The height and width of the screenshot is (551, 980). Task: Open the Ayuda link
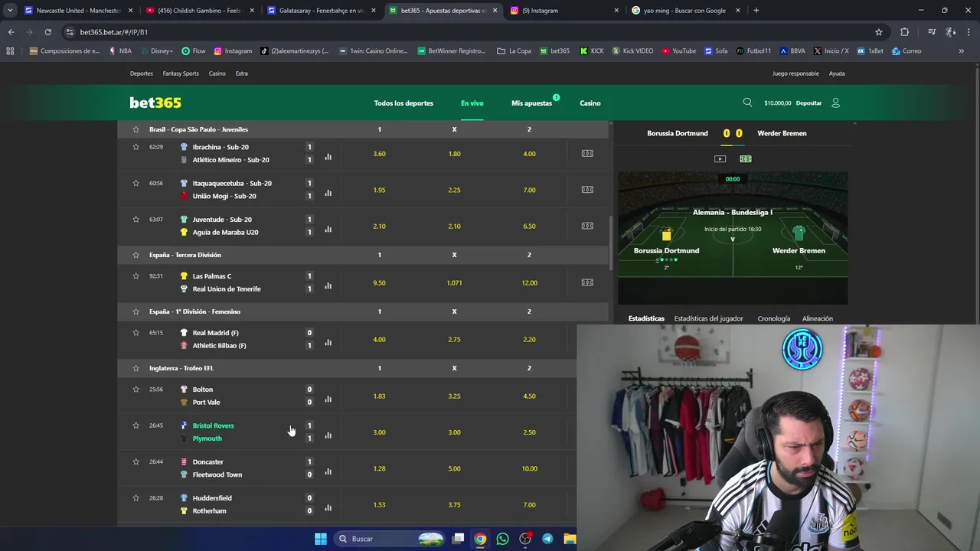pos(837,73)
